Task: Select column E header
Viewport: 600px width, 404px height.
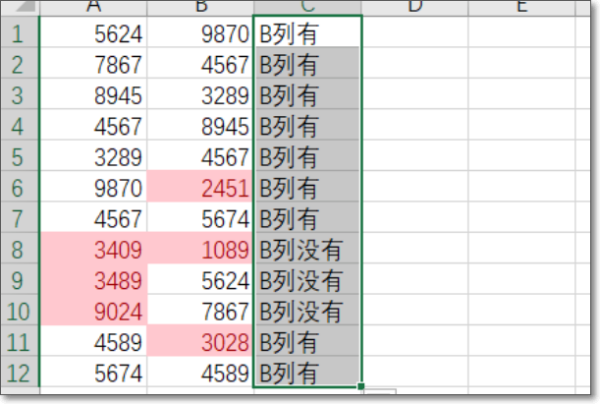Action: pyautogui.click(x=522, y=8)
